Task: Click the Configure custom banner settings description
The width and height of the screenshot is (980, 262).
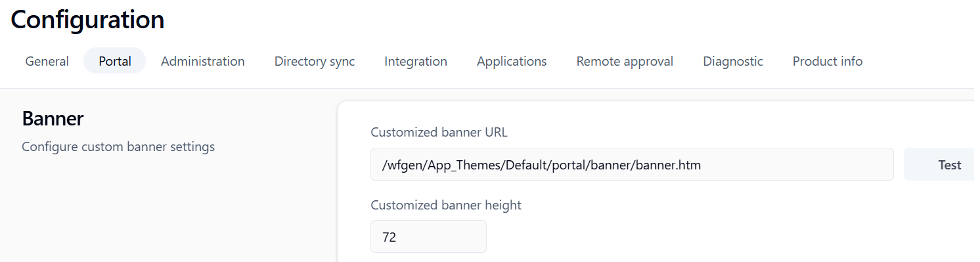Action: tap(118, 146)
